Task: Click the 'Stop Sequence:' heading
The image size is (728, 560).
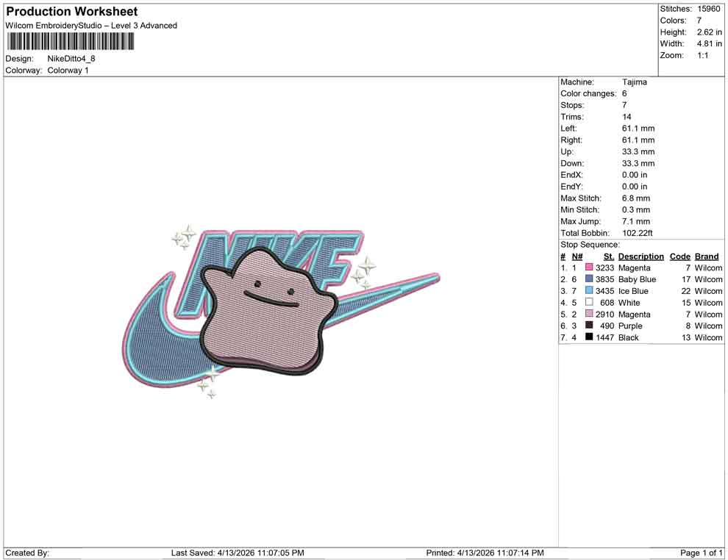Action: (x=590, y=245)
